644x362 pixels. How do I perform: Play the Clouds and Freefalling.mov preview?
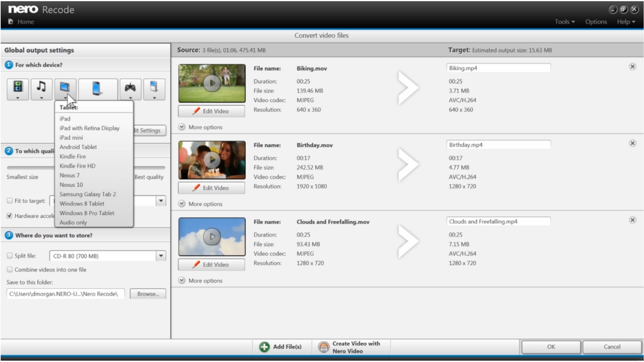pyautogui.click(x=212, y=236)
